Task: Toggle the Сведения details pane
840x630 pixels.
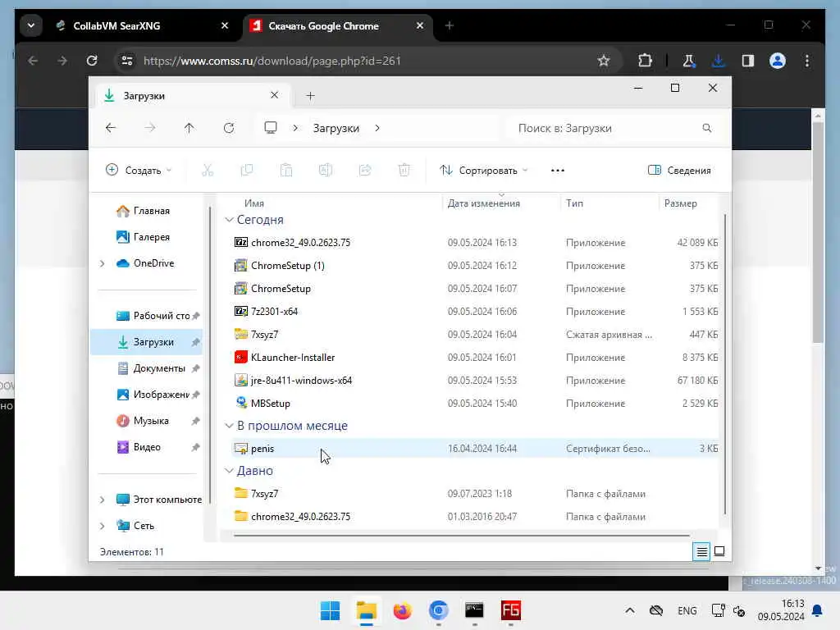Action: coord(679,171)
